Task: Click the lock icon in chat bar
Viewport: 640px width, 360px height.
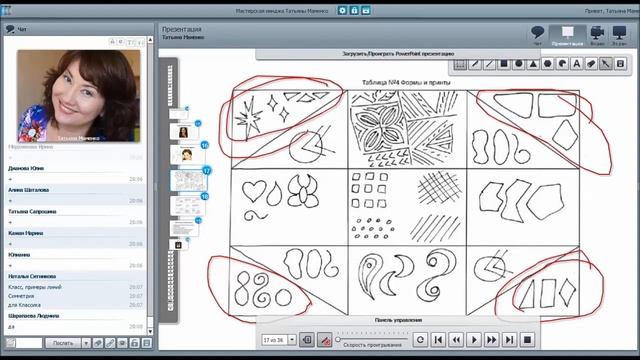Action: [135, 343]
